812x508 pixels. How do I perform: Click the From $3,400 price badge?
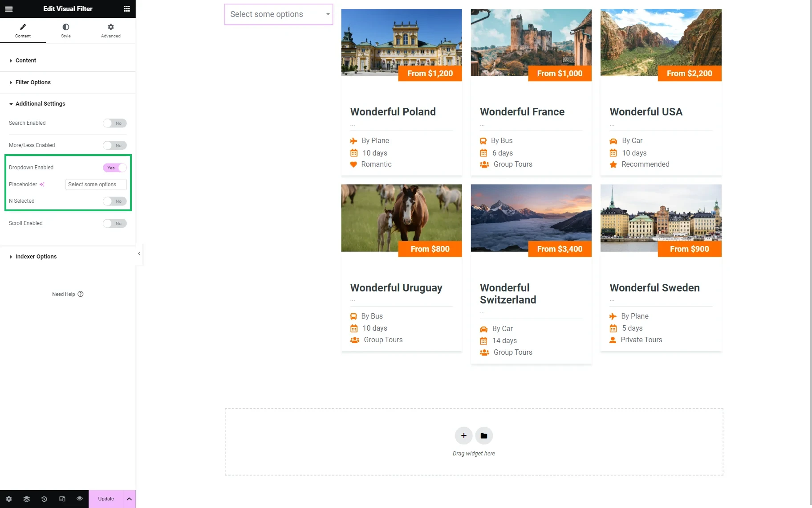[x=560, y=249]
